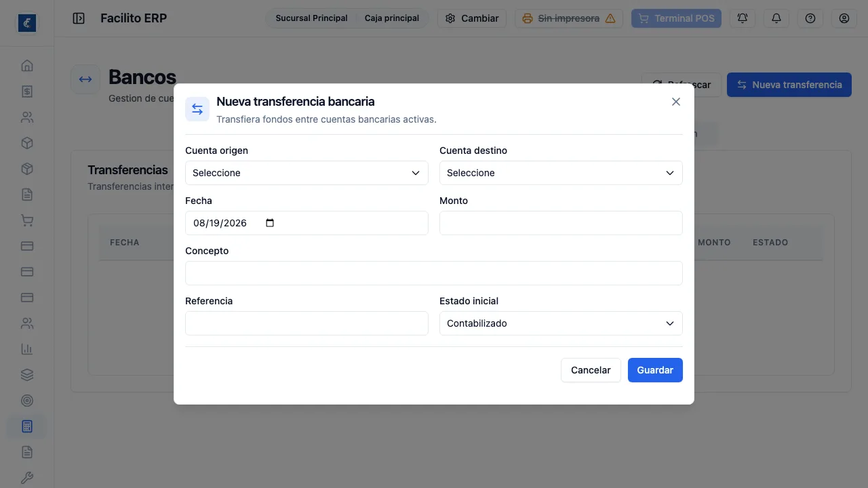Click the FECHA column header
The height and width of the screenshot is (488, 868).
click(125, 243)
